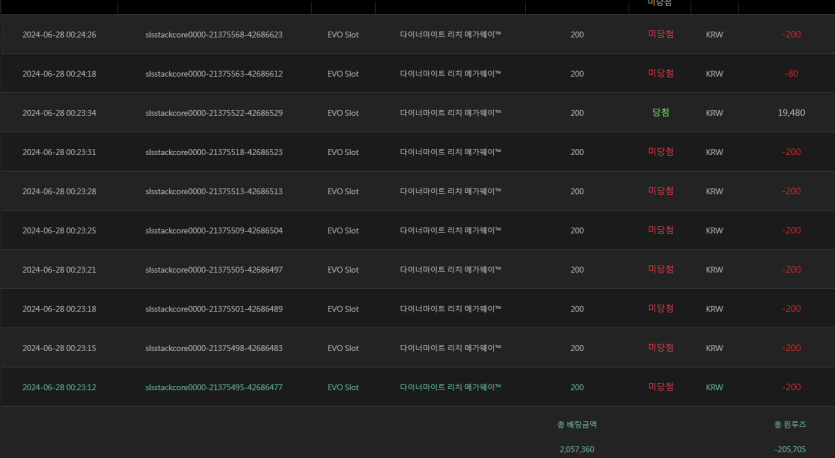This screenshot has width=835, height=458.
Task: Click the -80 win/loss value
Action: click(791, 74)
